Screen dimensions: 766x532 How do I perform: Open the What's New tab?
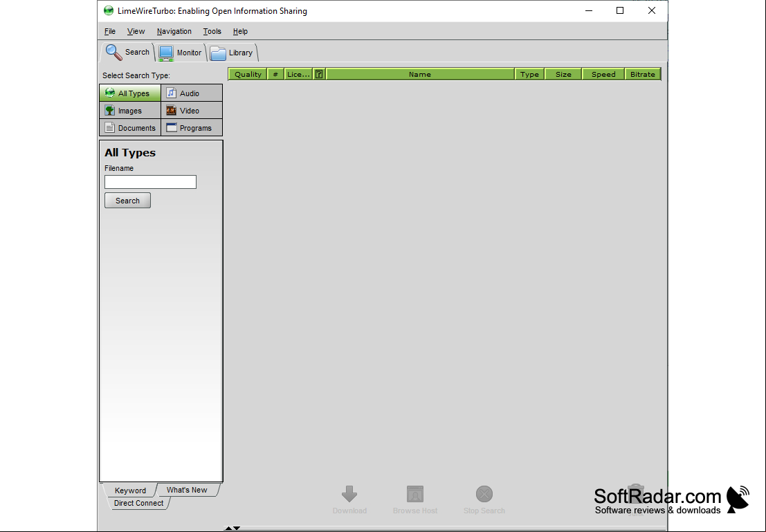(x=187, y=490)
